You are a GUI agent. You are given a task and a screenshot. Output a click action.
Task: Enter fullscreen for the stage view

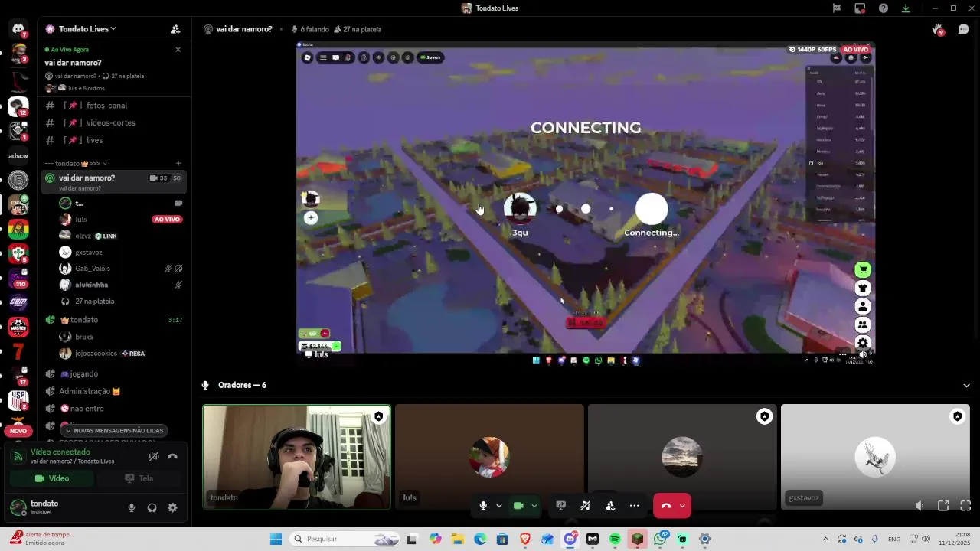(x=965, y=506)
